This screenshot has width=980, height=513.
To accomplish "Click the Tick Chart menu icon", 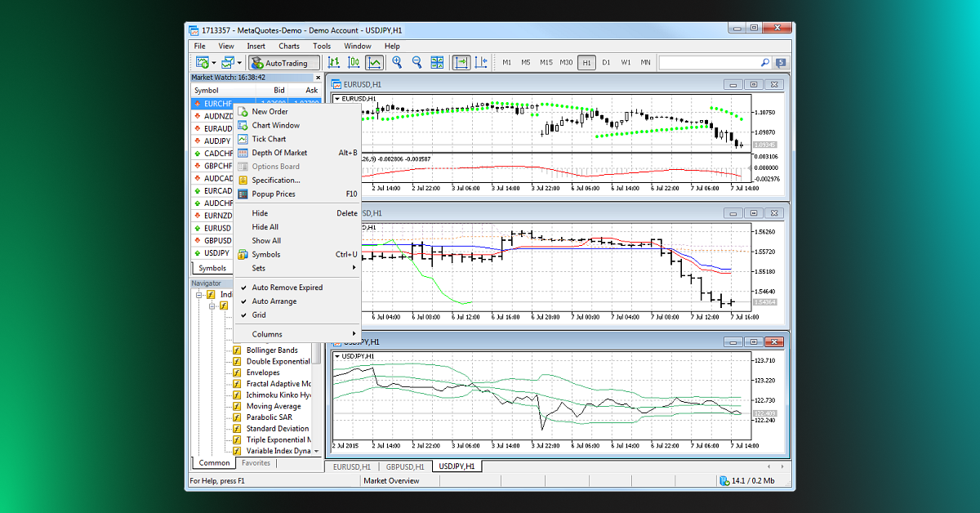I will tap(243, 140).
